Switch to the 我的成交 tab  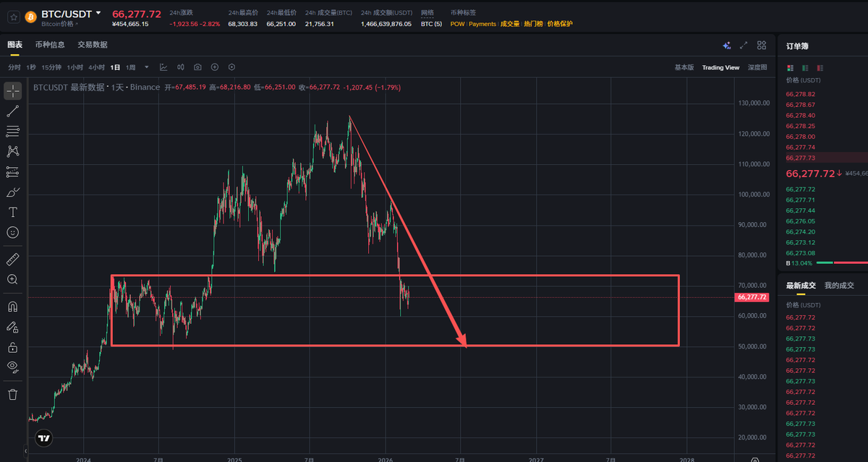839,286
